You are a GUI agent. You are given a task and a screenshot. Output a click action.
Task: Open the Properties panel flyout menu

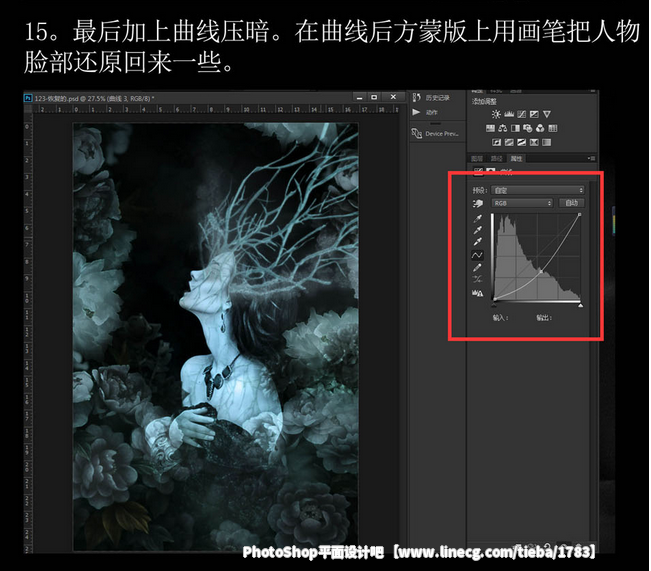coord(592,159)
